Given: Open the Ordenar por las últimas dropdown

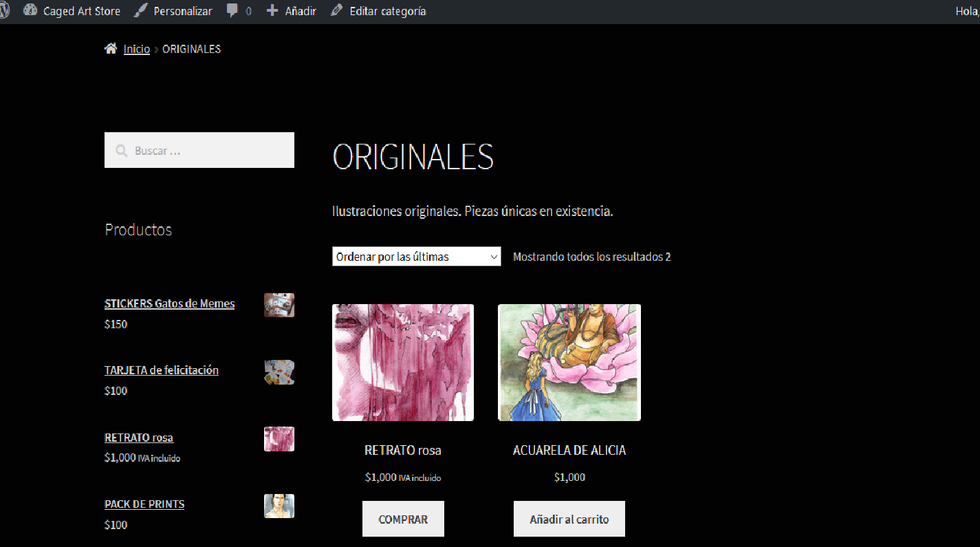Looking at the screenshot, I should tap(417, 257).
